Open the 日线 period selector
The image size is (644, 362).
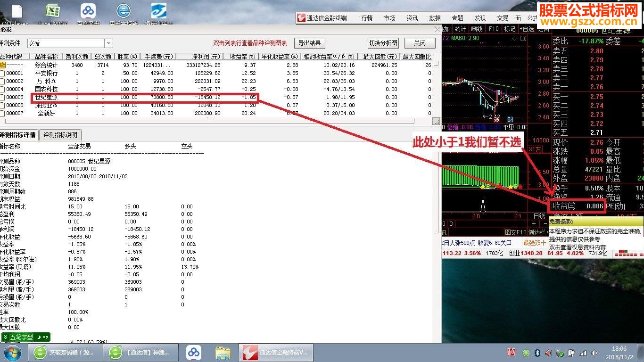click(x=538, y=216)
